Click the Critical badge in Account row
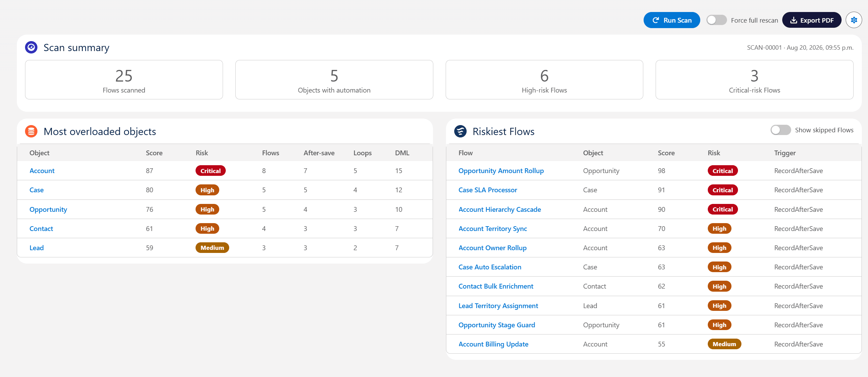Viewport: 868px width, 377px height. [x=210, y=171]
